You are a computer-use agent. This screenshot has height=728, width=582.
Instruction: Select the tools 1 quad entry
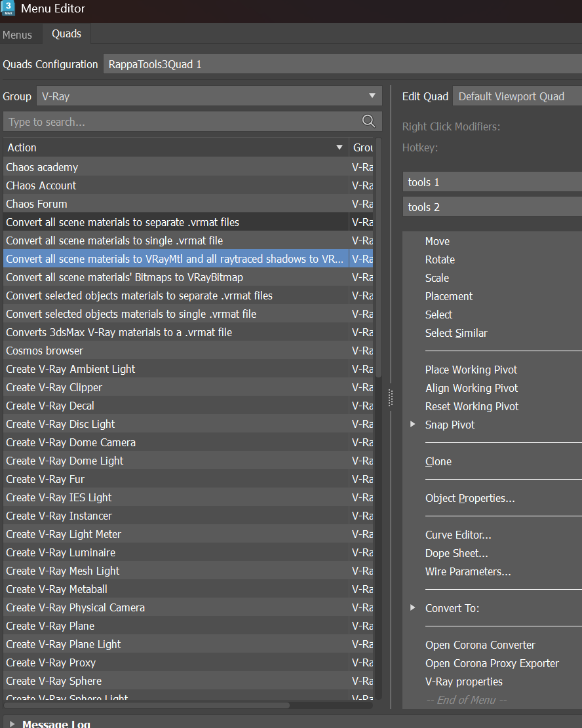point(492,182)
